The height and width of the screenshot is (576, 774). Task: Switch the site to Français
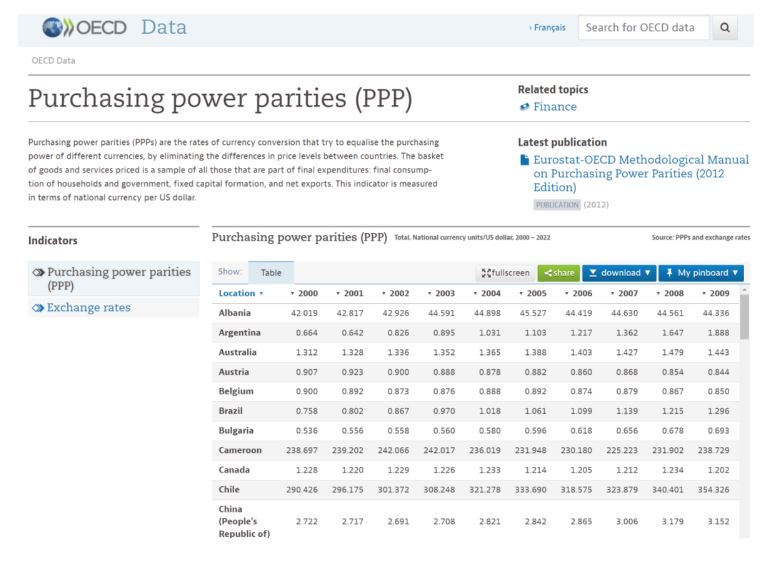547,28
